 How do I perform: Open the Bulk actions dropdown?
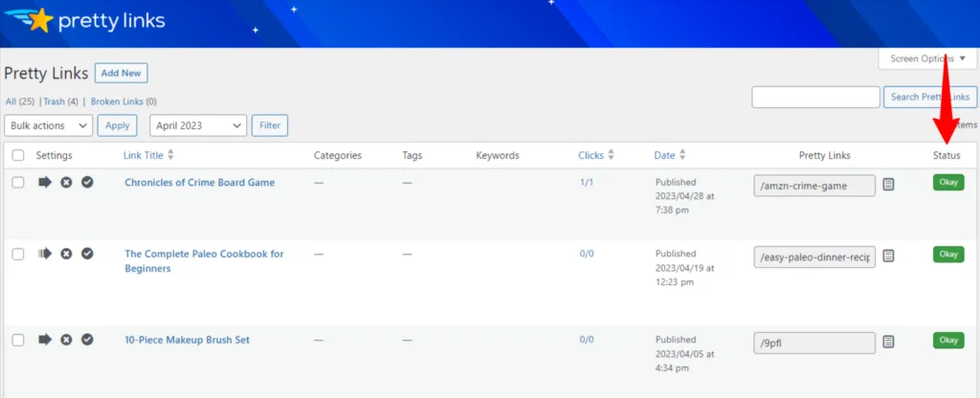(48, 125)
